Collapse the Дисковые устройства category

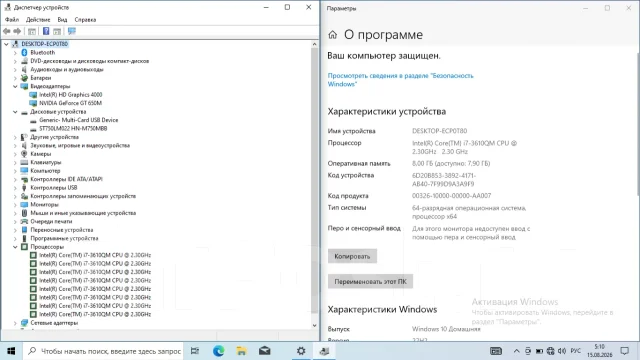(15, 112)
